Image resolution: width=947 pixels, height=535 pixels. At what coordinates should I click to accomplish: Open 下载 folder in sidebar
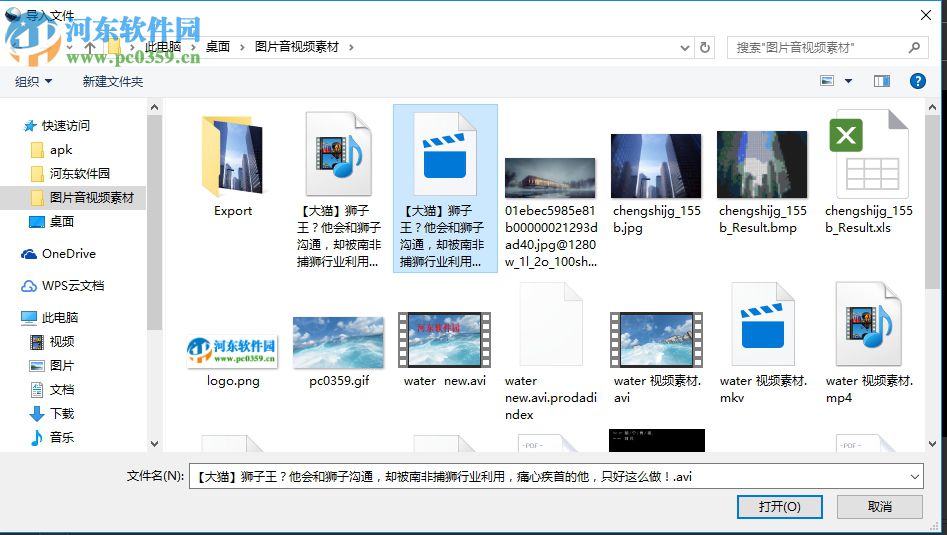[60, 414]
